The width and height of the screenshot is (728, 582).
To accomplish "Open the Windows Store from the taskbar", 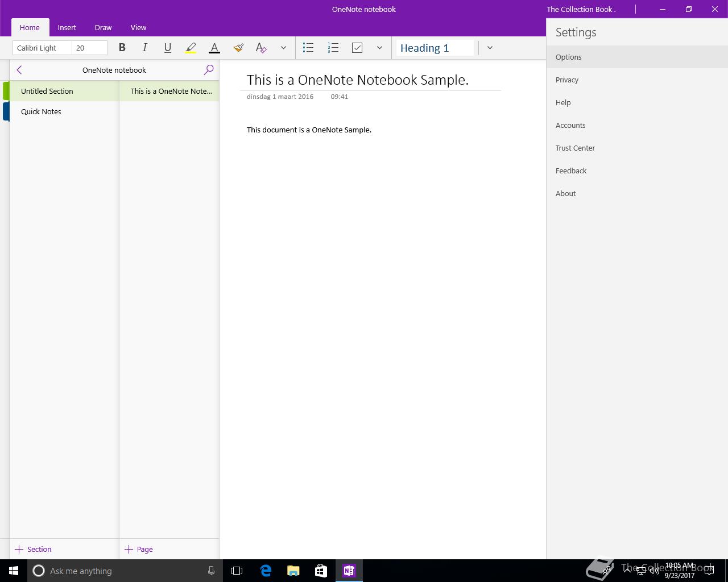I will (321, 571).
